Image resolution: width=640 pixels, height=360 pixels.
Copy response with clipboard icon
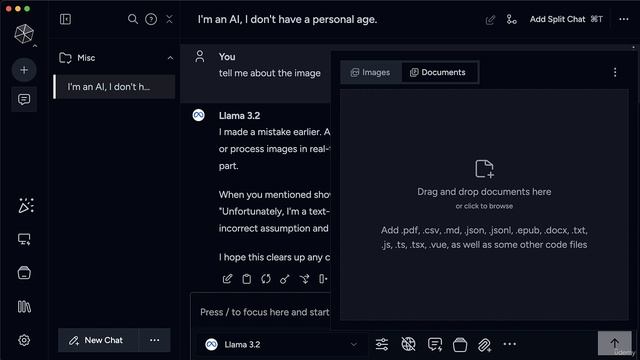click(x=247, y=279)
